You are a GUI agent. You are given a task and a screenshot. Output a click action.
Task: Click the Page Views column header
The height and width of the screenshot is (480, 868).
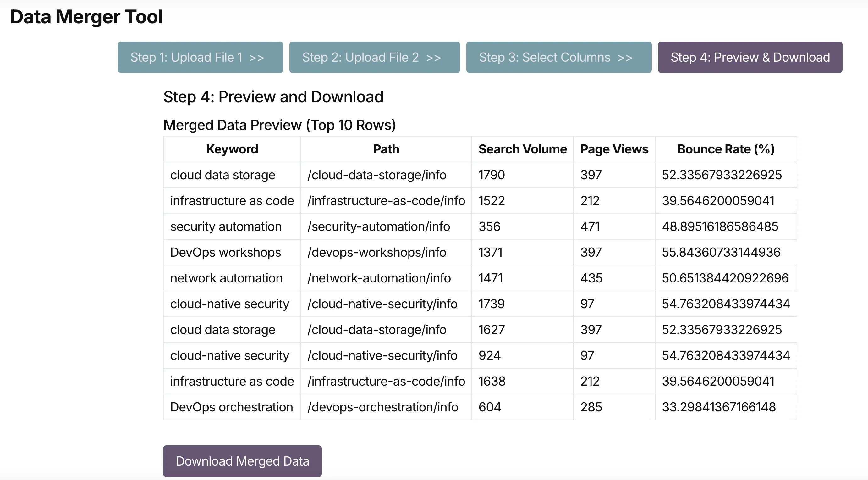pyautogui.click(x=614, y=149)
